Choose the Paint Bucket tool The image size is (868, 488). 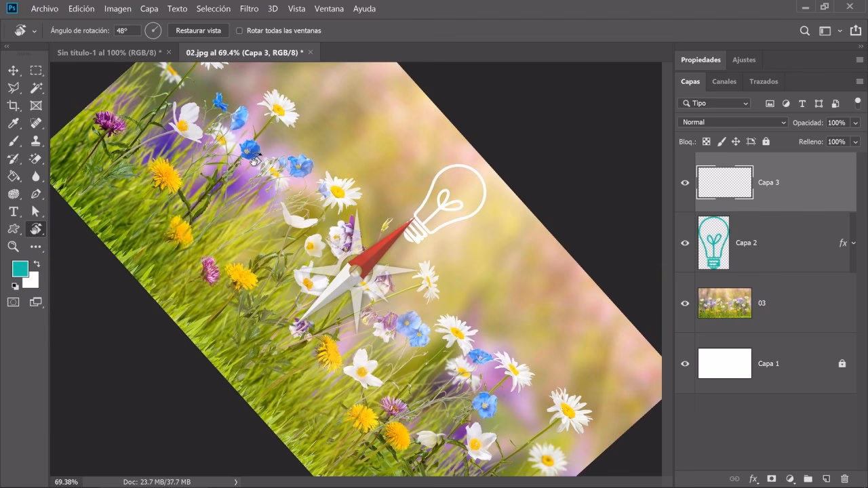click(x=14, y=176)
